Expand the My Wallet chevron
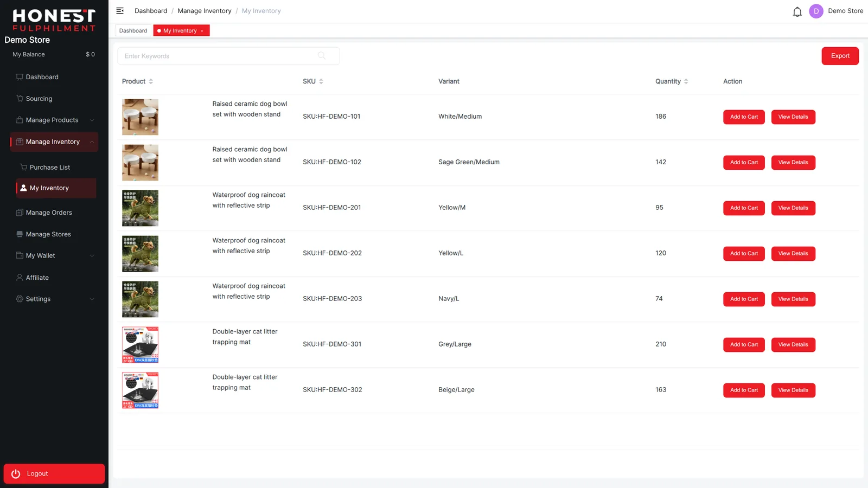Screen dimensions: 868x488 (92, 256)
